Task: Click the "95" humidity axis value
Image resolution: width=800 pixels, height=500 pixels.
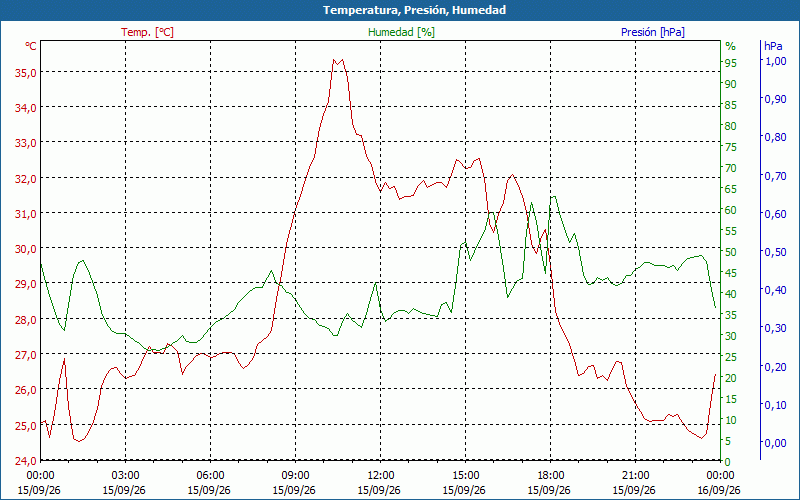Action: (x=731, y=63)
